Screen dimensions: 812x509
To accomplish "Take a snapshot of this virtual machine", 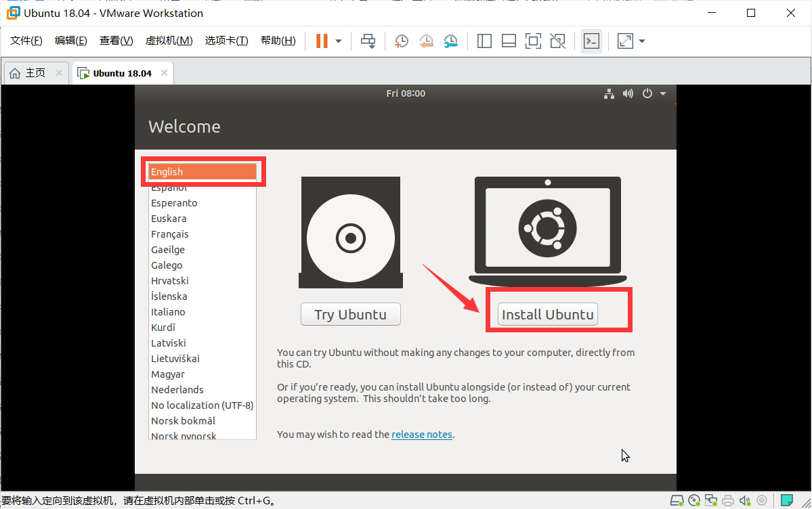I will (x=402, y=41).
